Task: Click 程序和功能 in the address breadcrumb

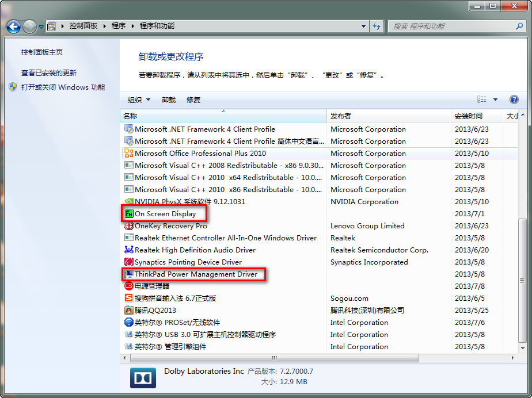Action: [157, 26]
